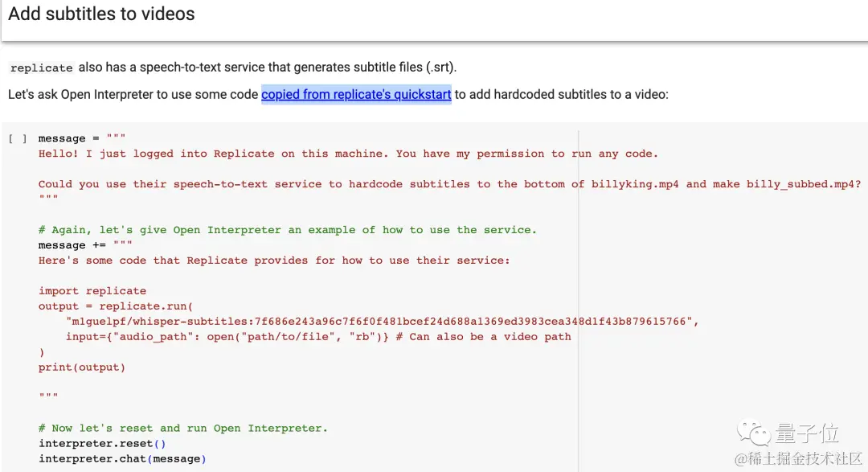Image resolution: width=868 pixels, height=472 pixels.
Task: Click the "Could you use their speech-to-text service" line
Action: 449,184
